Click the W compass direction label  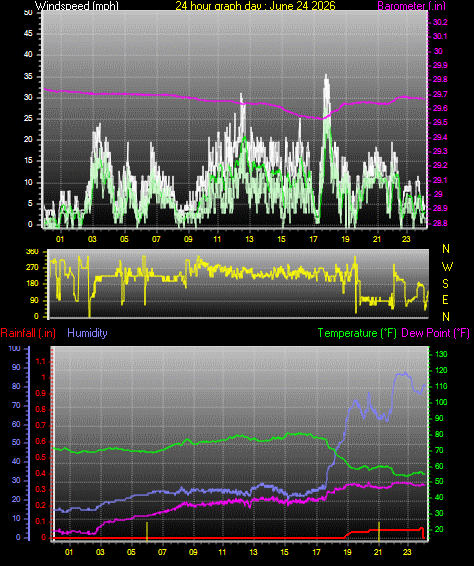pyautogui.click(x=447, y=266)
